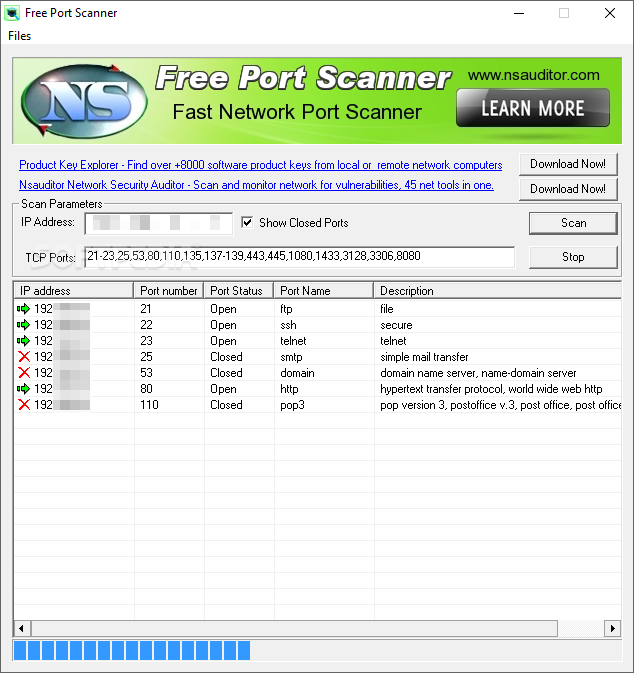Click the www.nsauditor.com banner text
Viewport: 634px width, 673px height.
534,75
